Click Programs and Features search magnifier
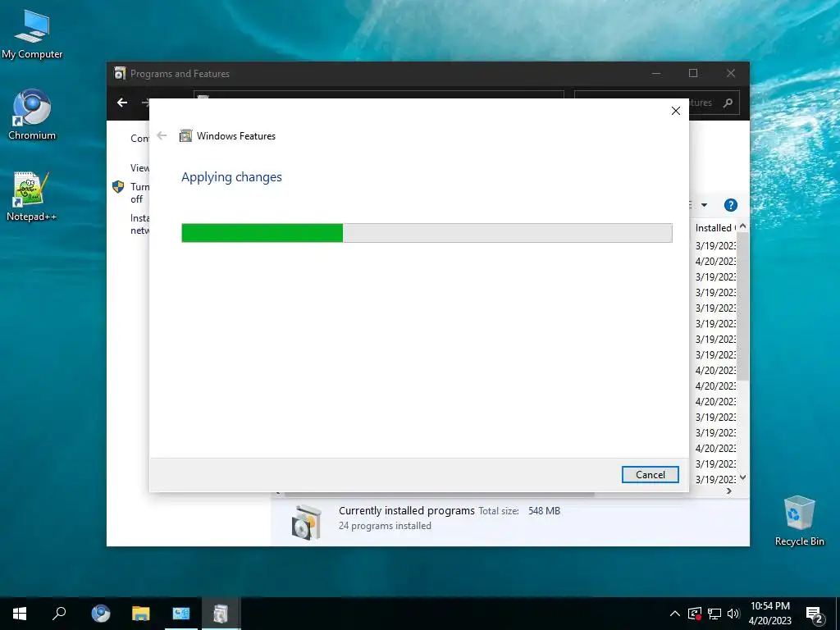Image resolution: width=840 pixels, height=630 pixels. click(x=728, y=103)
